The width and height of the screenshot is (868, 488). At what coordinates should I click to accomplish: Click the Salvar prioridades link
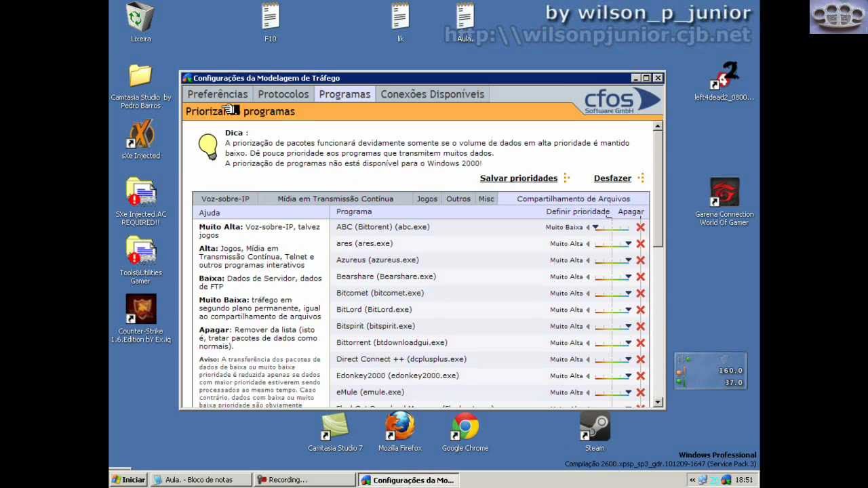click(x=519, y=178)
